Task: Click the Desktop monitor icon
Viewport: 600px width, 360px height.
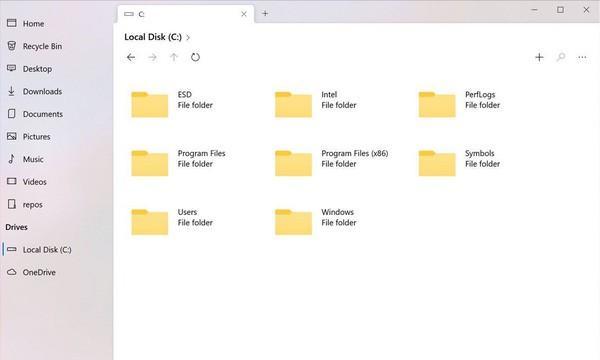Action: pos(12,68)
